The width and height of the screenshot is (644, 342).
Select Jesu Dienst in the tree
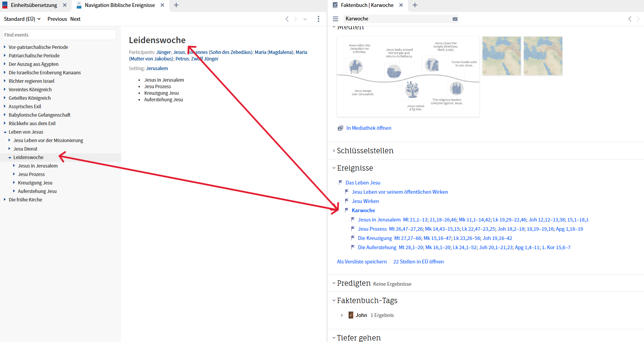click(25, 149)
